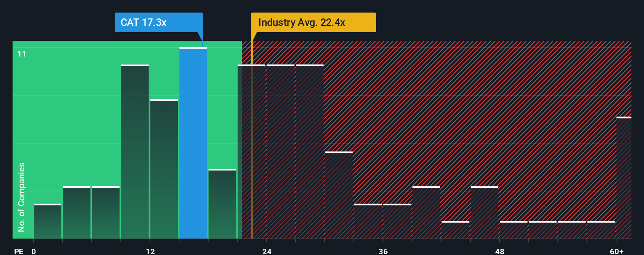
Task: Select the tall green bar left of PE 12
Action: pyautogui.click(x=135, y=151)
